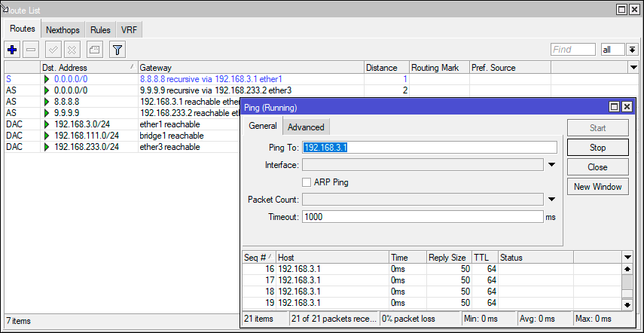The image size is (644, 333).
Task: Click the New Window button
Action: click(x=597, y=187)
